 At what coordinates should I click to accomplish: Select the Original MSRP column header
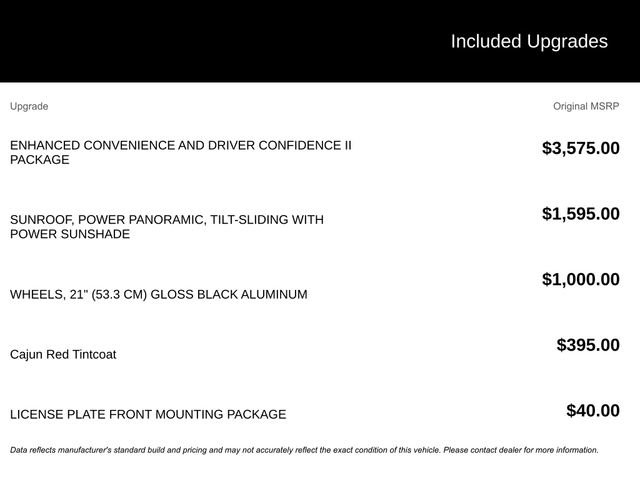click(586, 106)
